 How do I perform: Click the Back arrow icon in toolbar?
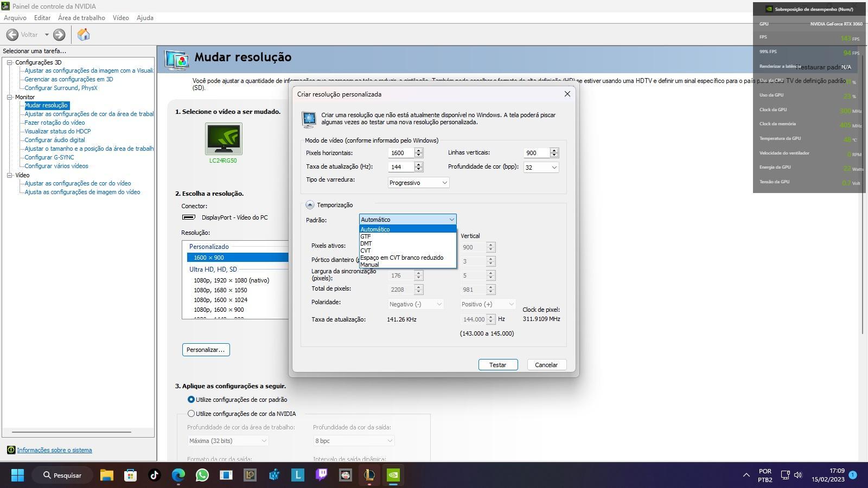(x=12, y=35)
